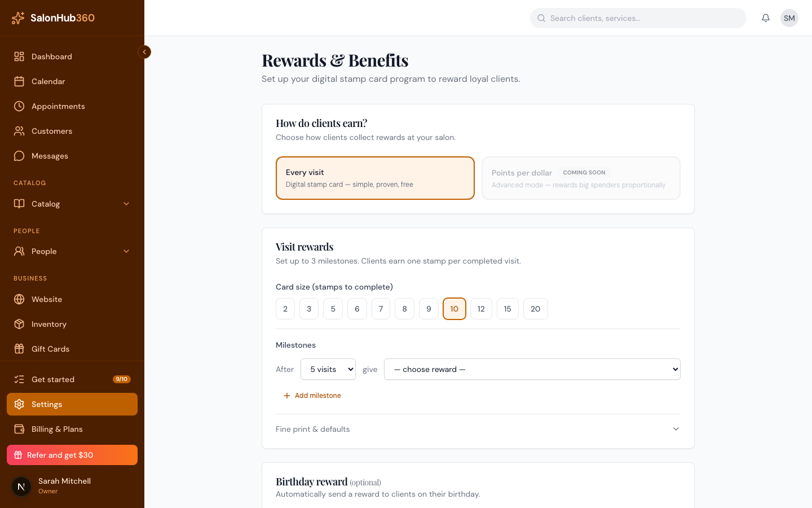Expand Fine print & defaults section

click(x=478, y=429)
